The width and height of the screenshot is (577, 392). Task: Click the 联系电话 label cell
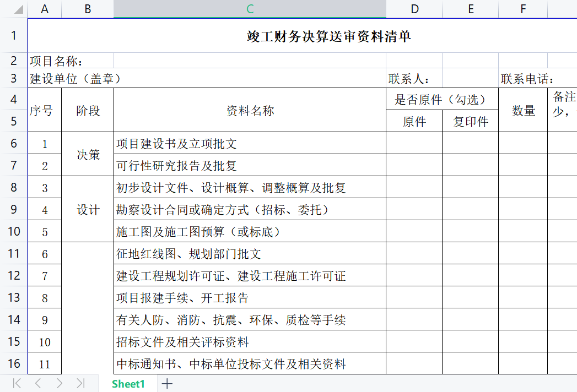tap(527, 79)
